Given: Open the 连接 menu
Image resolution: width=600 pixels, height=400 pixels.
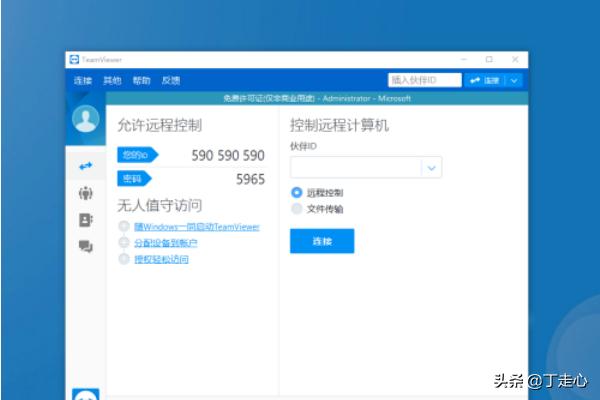Looking at the screenshot, I should (x=83, y=80).
